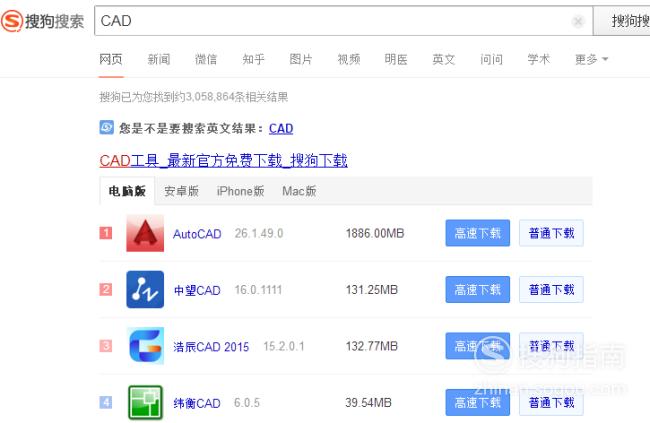Switch to the 明医 tab

396,59
